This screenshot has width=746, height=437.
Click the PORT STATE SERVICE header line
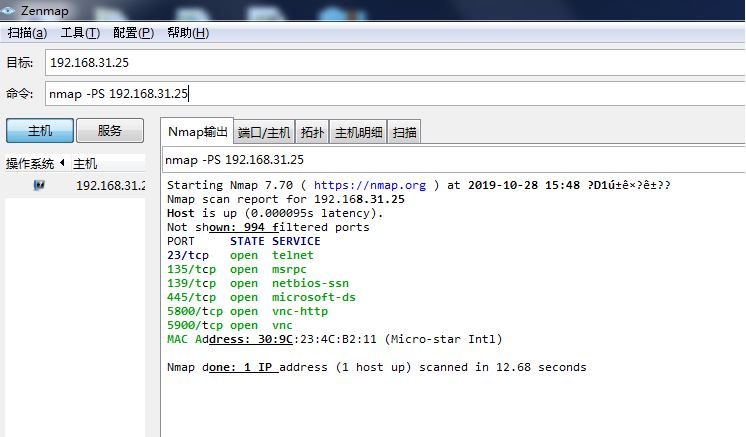(x=244, y=241)
